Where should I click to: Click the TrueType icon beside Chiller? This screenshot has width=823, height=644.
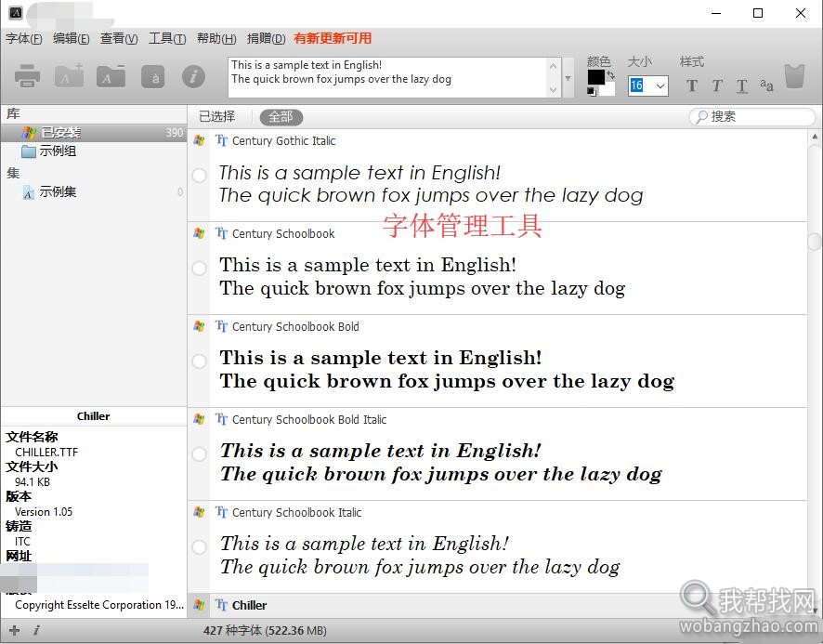(221, 605)
